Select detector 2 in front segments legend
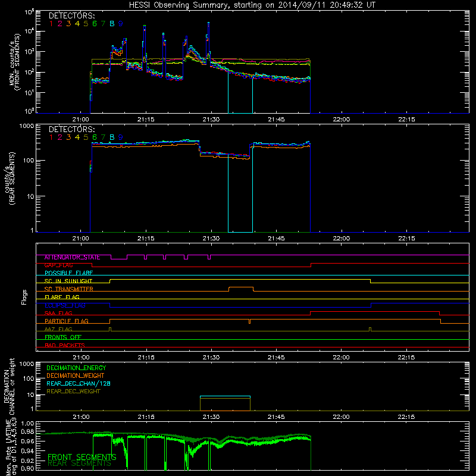 [60, 24]
